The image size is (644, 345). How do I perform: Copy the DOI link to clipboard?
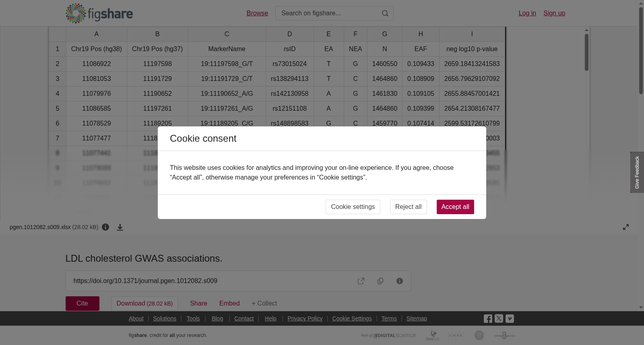[380, 281]
